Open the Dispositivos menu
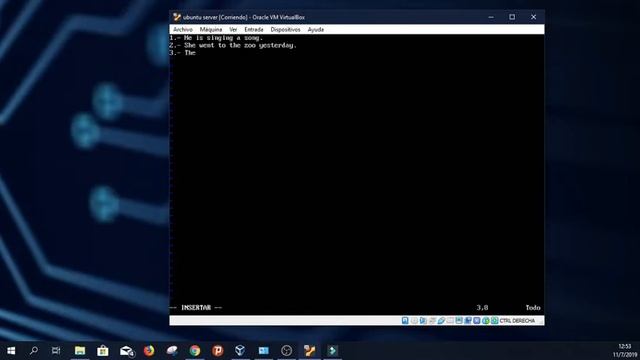The image size is (640, 360). click(285, 29)
